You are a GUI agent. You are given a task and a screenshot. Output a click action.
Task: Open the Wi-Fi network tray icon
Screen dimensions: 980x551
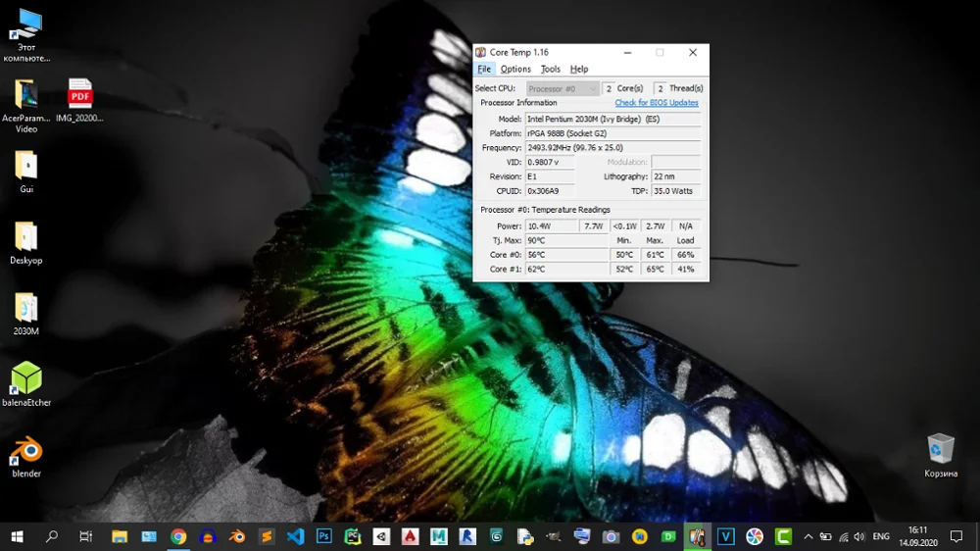[x=843, y=536]
